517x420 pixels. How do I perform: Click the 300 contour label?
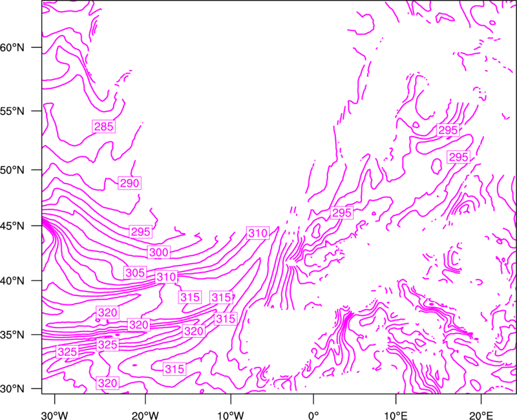pos(158,253)
